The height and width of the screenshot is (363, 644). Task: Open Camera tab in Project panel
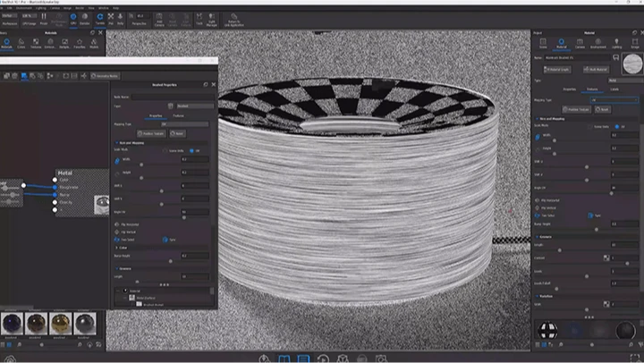pyautogui.click(x=580, y=44)
